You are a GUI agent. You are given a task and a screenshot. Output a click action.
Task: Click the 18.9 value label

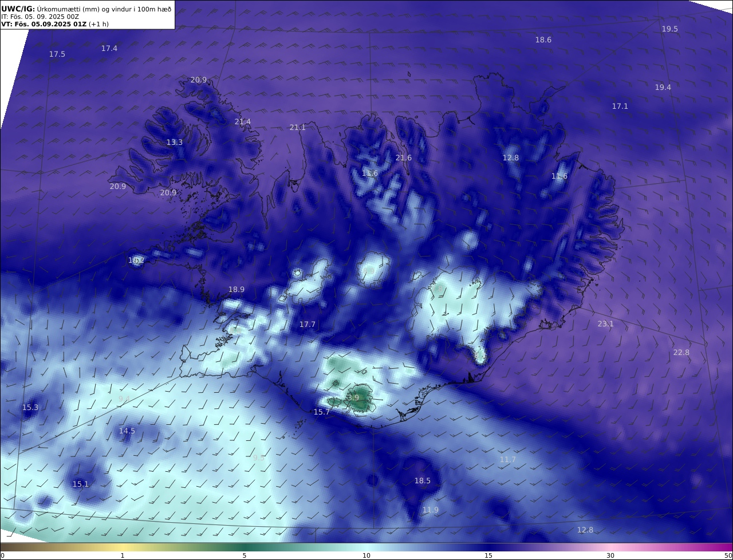237,290
